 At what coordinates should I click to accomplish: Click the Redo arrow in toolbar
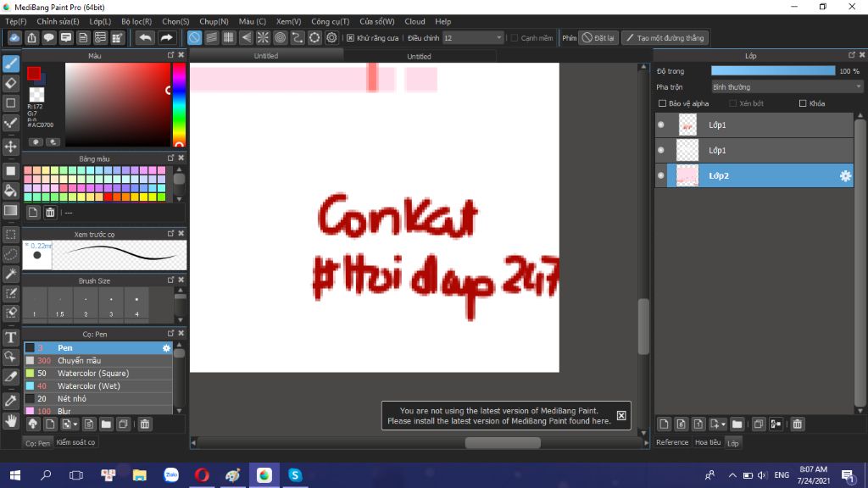[x=166, y=37]
